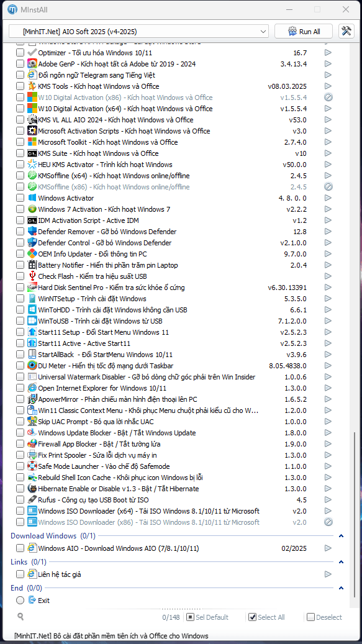Enable the Liên hệ tác giả checkbox
Screen dimensions: 362x644
point(20,574)
